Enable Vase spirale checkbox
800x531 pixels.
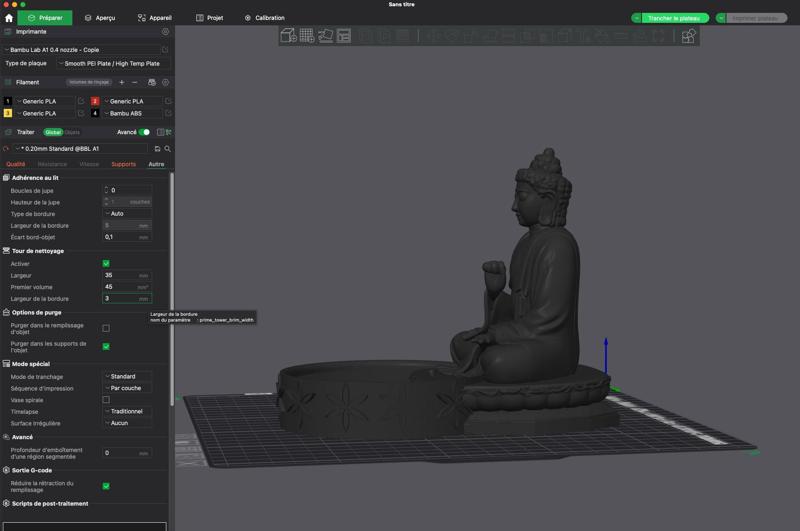(106, 399)
